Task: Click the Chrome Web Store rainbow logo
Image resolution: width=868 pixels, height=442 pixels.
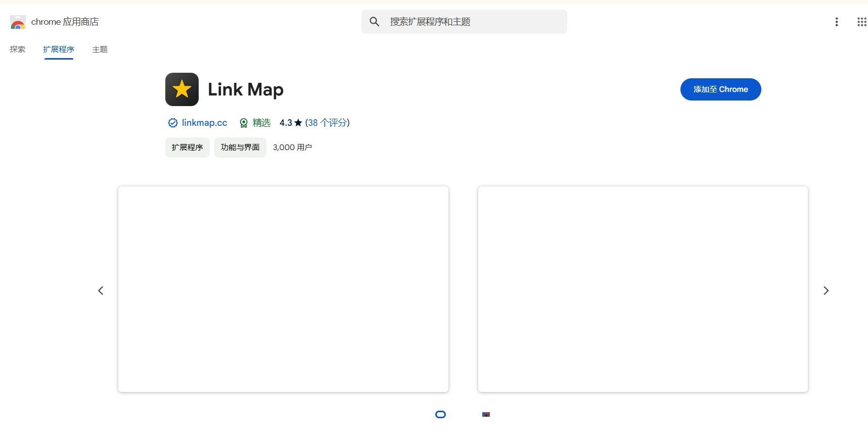Action: click(18, 22)
